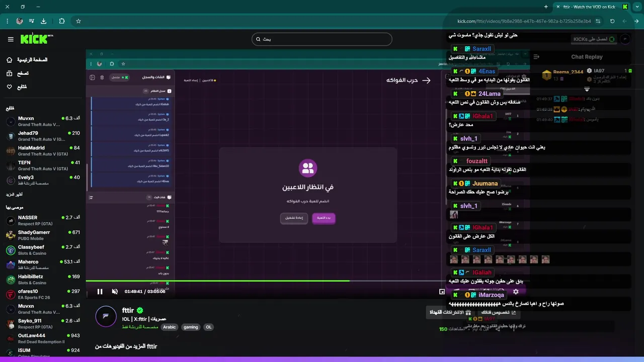Open video player settings gear

coord(516,292)
